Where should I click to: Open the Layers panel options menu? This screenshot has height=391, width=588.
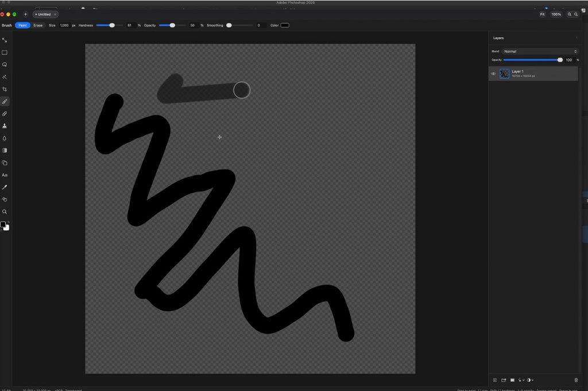click(x=577, y=38)
